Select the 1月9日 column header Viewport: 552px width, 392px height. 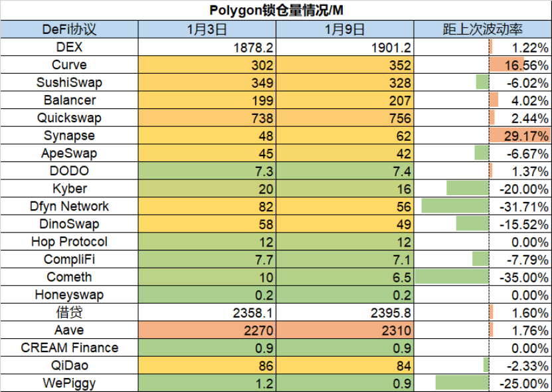[x=345, y=29]
